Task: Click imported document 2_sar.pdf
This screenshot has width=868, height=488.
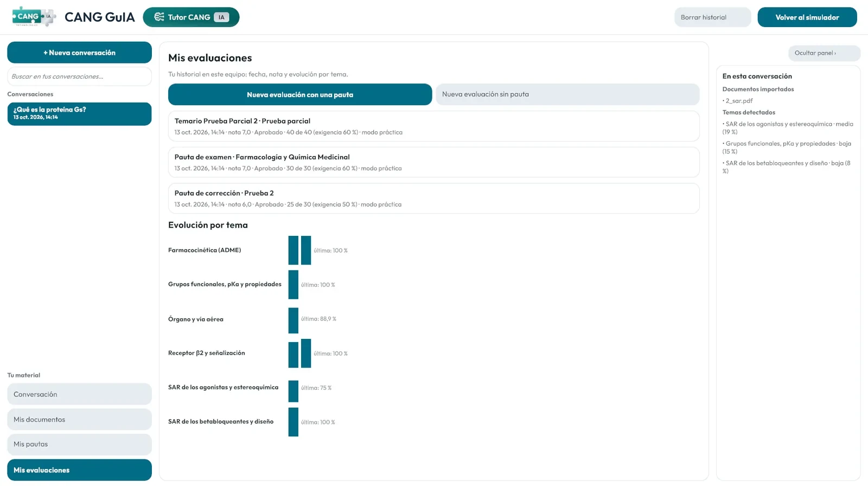Action: tap(739, 101)
